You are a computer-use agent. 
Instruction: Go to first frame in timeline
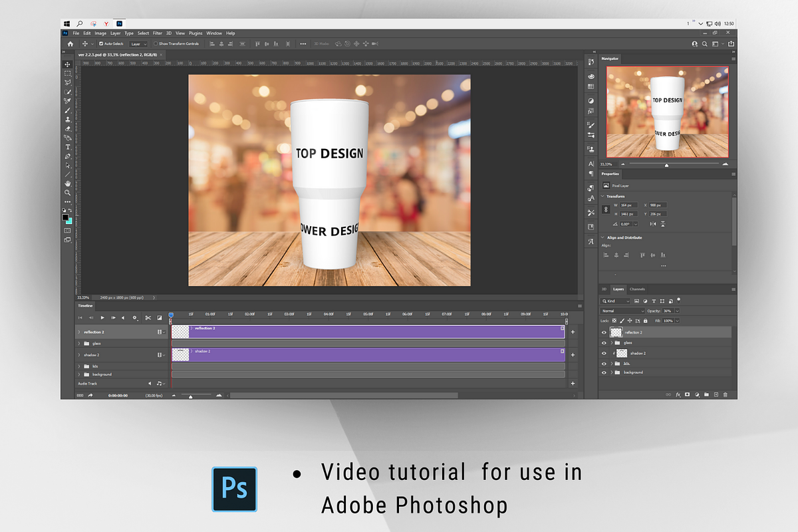pyautogui.click(x=80, y=318)
